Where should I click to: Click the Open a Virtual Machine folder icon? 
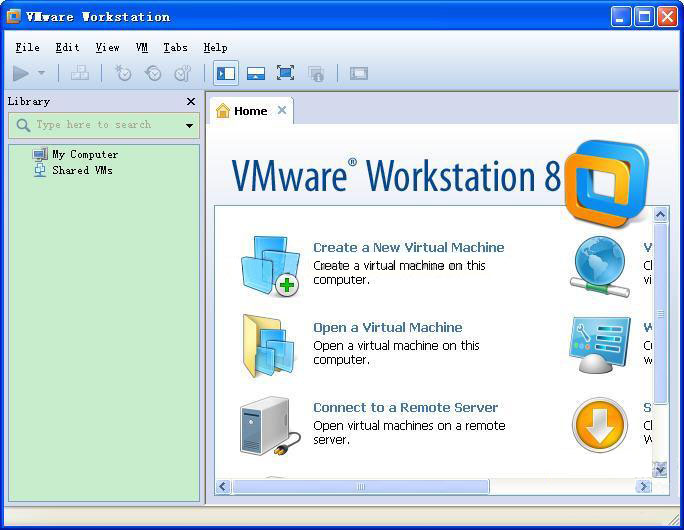coord(269,345)
